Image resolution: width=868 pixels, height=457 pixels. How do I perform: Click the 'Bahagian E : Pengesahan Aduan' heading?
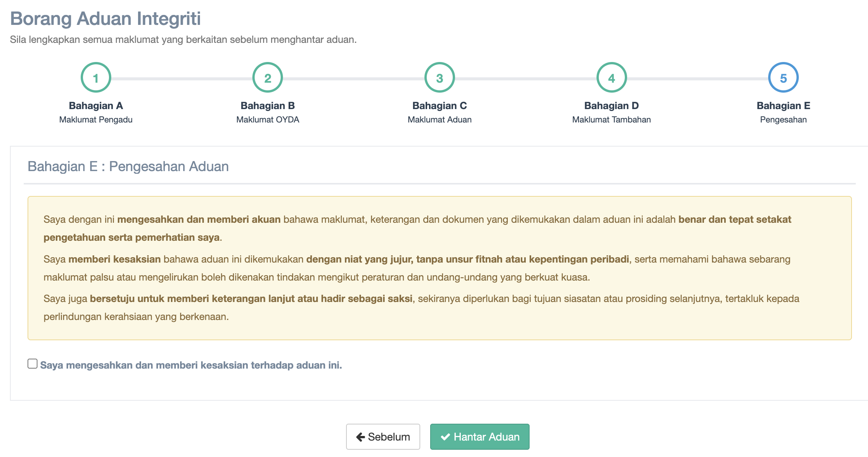(128, 166)
